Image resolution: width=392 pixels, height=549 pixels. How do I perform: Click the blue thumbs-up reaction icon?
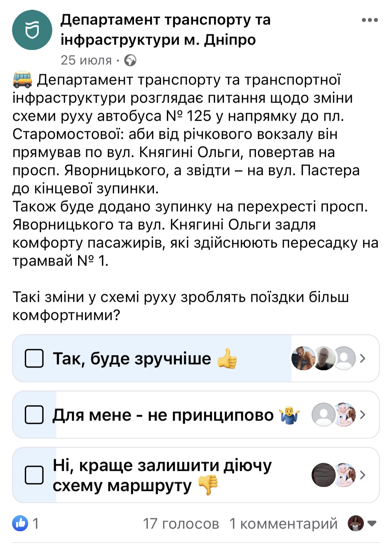(21, 522)
